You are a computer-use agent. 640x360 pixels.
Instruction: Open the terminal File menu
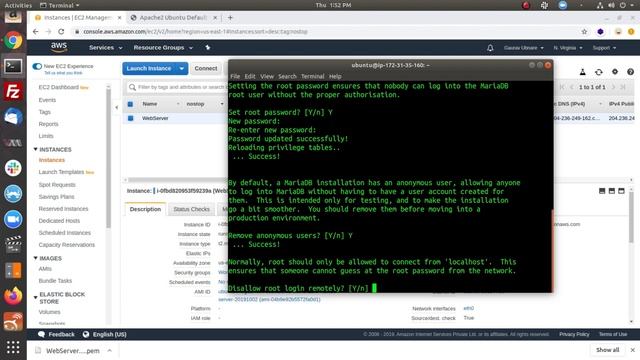pos(235,76)
